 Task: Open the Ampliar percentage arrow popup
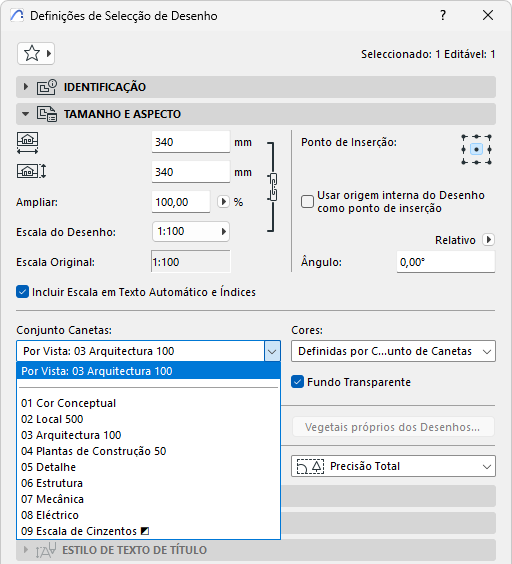pyautogui.click(x=223, y=201)
